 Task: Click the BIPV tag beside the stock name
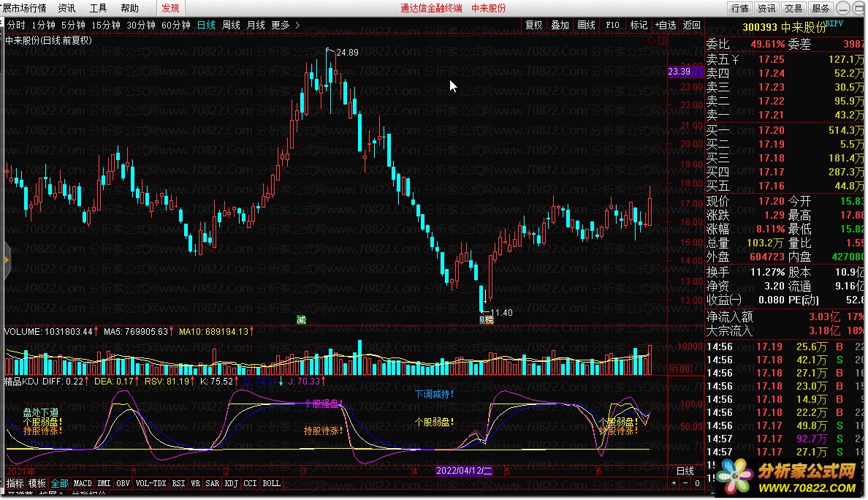(834, 24)
